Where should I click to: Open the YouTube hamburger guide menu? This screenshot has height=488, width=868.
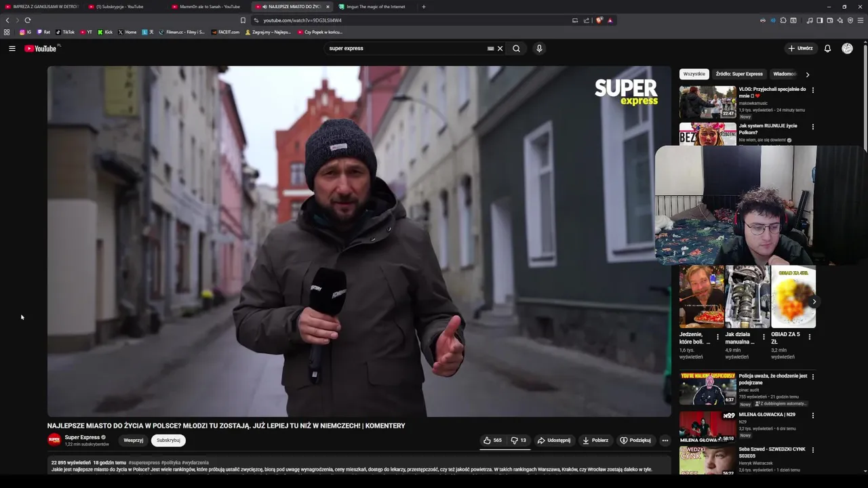pyautogui.click(x=12, y=48)
